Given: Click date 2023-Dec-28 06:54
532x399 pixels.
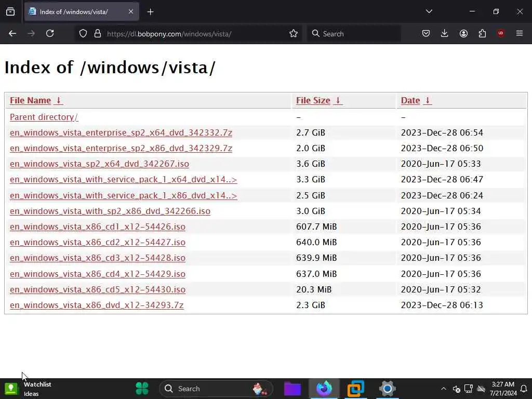Looking at the screenshot, I should pyautogui.click(x=442, y=132).
